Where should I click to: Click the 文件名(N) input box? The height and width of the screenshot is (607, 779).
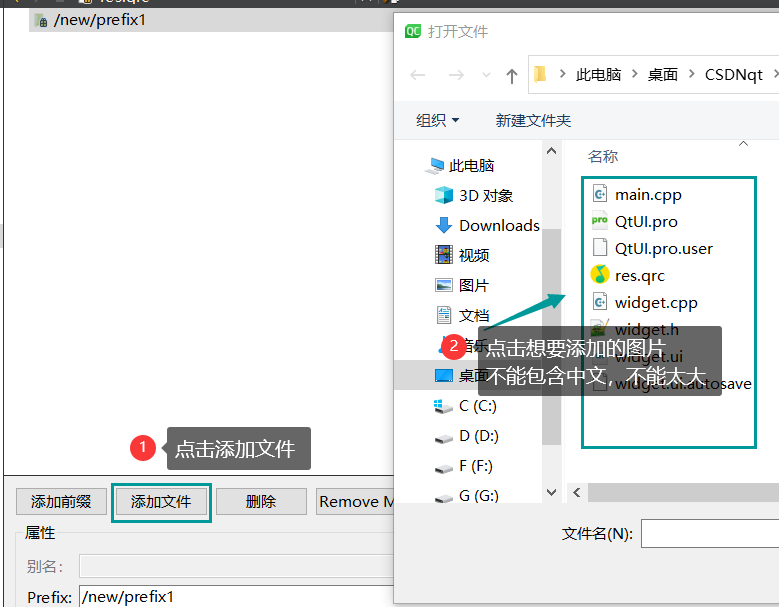710,533
